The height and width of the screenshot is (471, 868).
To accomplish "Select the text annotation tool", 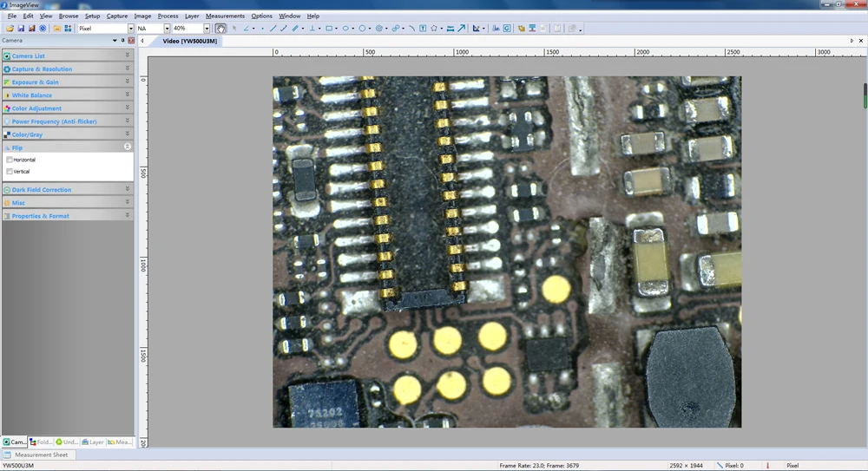I will (x=423, y=29).
